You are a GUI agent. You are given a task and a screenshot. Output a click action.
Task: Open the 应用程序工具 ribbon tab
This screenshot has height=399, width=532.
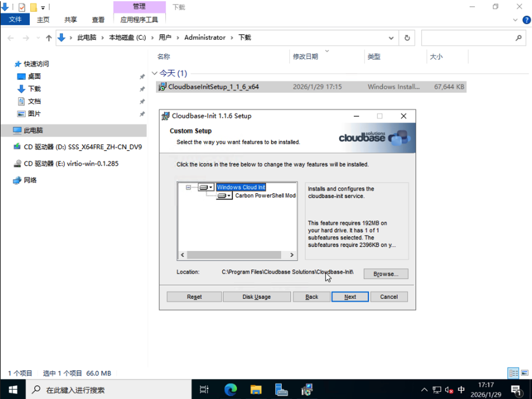[x=139, y=20]
